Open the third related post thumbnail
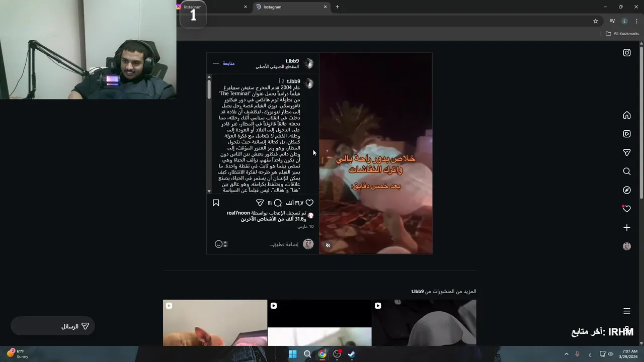644x362 pixels. pos(424,323)
